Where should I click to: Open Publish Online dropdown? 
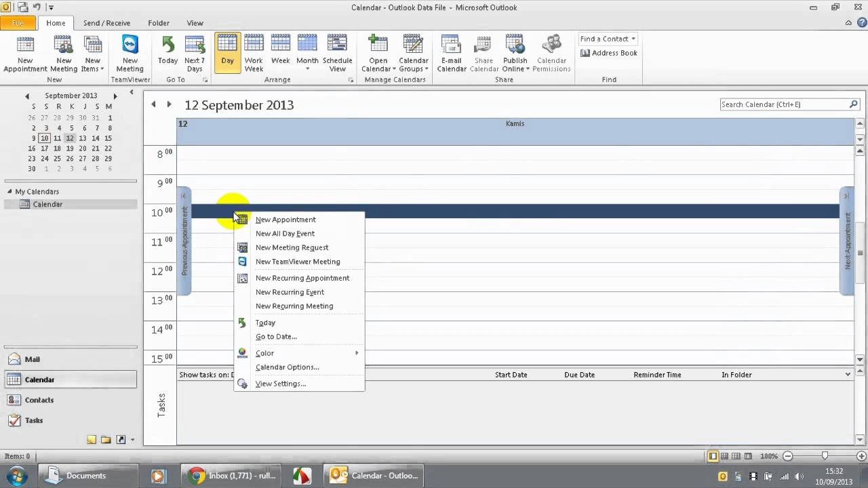tap(515, 54)
